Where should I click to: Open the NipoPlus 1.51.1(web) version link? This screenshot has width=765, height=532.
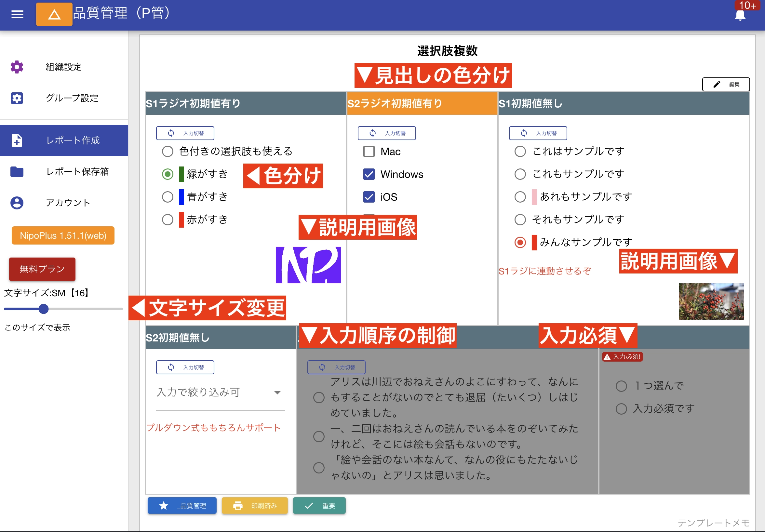pos(63,235)
